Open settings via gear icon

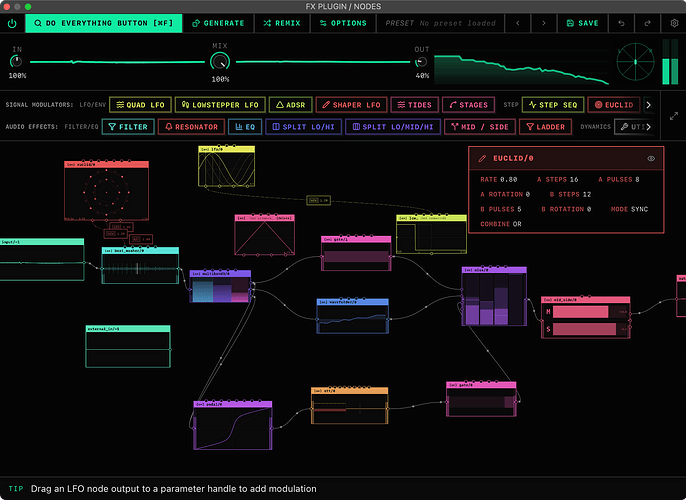coord(674,23)
